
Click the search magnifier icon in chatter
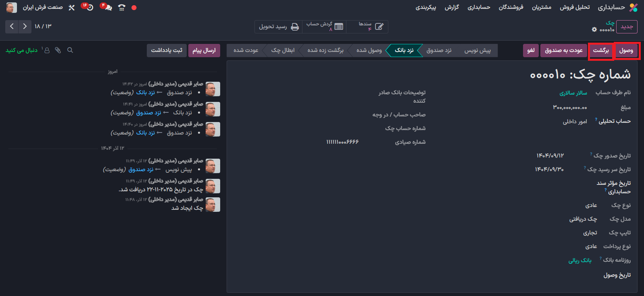coord(70,50)
